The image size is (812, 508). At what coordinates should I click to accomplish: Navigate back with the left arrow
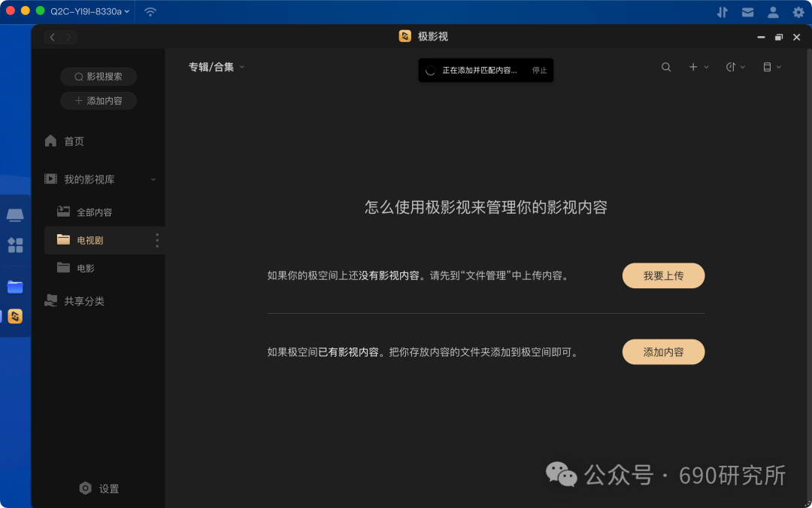(x=53, y=38)
